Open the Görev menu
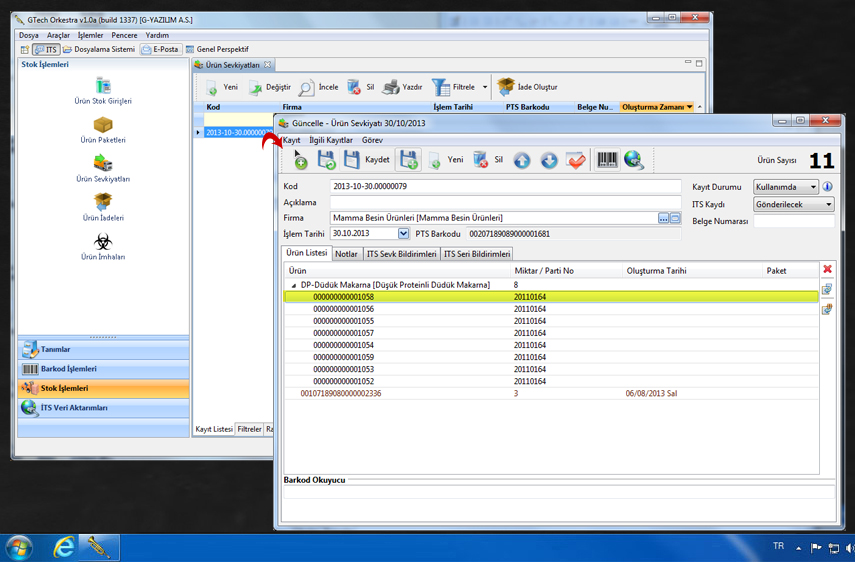The image size is (855, 562). pos(372,140)
